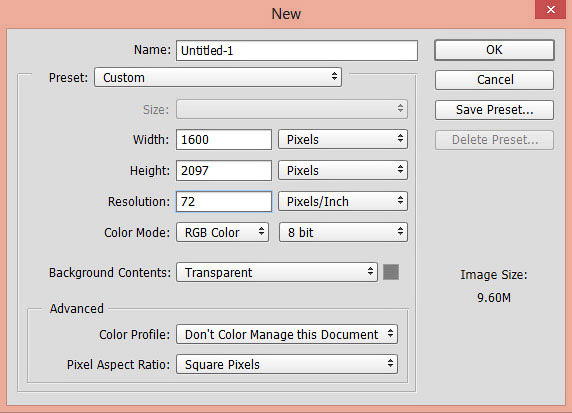
Task: Click the disabled Delete Preset button
Action: click(x=494, y=140)
